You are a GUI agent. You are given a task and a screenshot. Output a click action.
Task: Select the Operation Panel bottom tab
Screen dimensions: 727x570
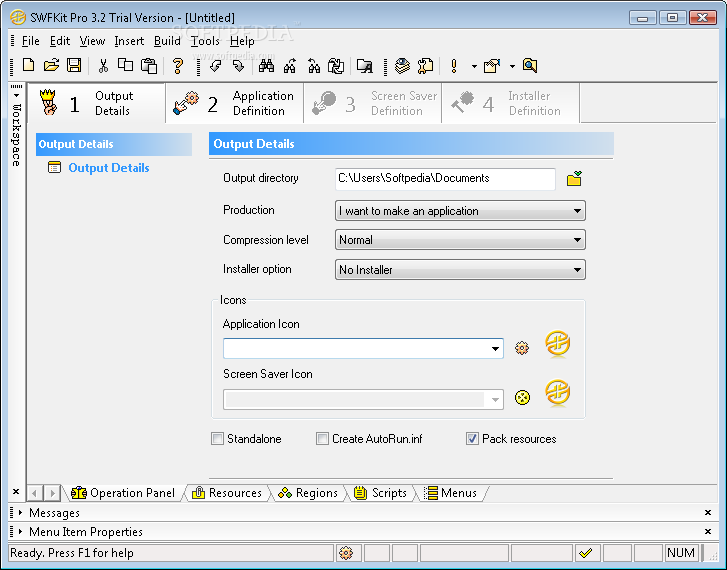tap(123, 493)
